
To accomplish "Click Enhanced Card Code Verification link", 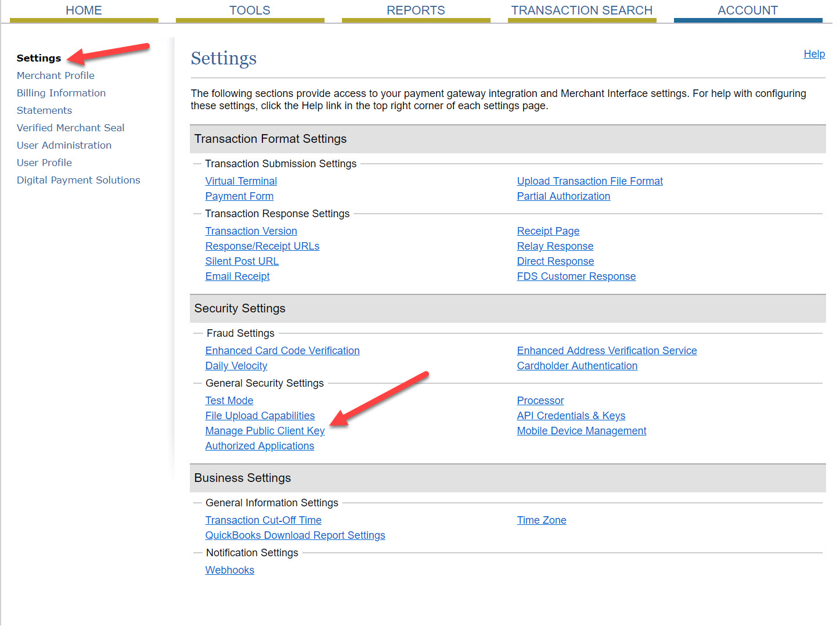I will tap(282, 351).
